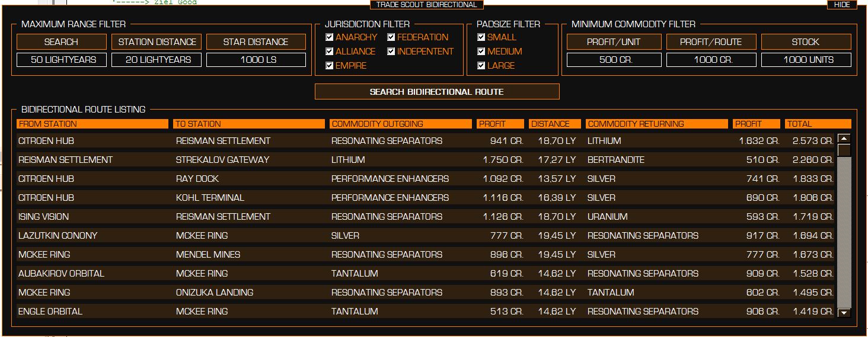The image size is (868, 337).
Task: Click the 1.632 CR. returning profit
Action: [759, 141]
